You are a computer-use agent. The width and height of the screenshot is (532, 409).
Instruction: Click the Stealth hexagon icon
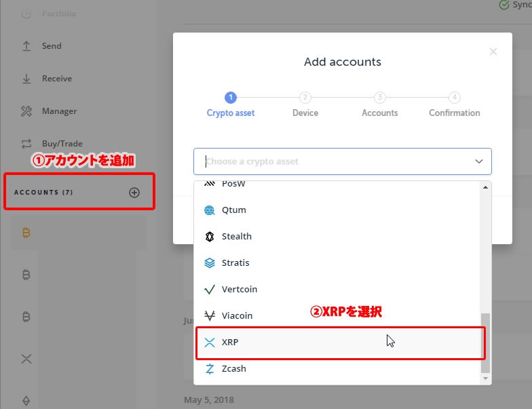point(210,236)
